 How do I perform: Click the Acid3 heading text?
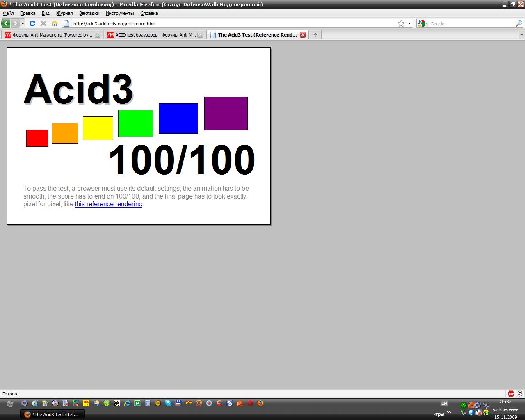click(78, 89)
